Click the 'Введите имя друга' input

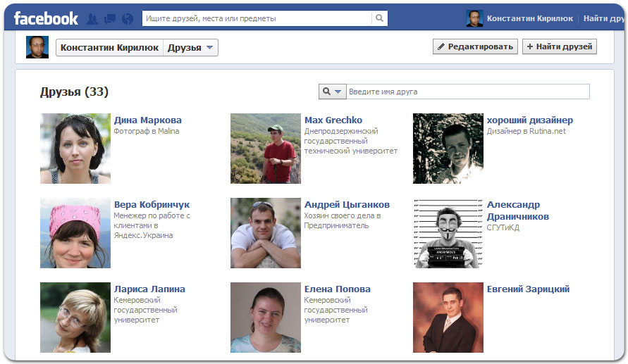[468, 92]
